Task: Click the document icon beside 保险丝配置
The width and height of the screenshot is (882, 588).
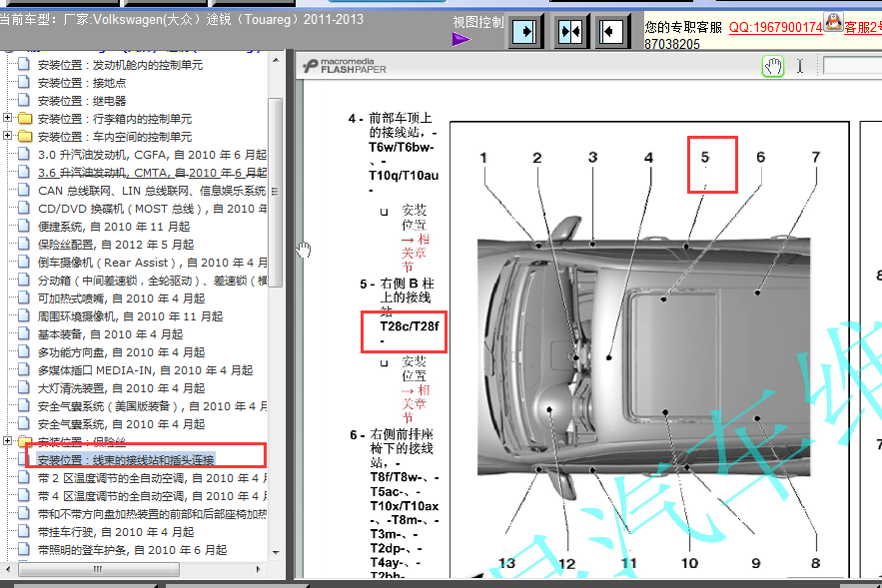Action: click(24, 244)
